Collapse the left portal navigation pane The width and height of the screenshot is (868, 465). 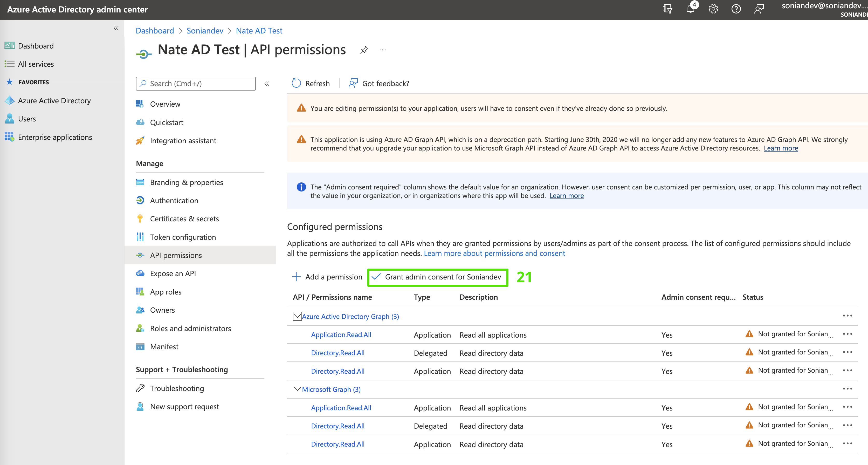tap(116, 28)
